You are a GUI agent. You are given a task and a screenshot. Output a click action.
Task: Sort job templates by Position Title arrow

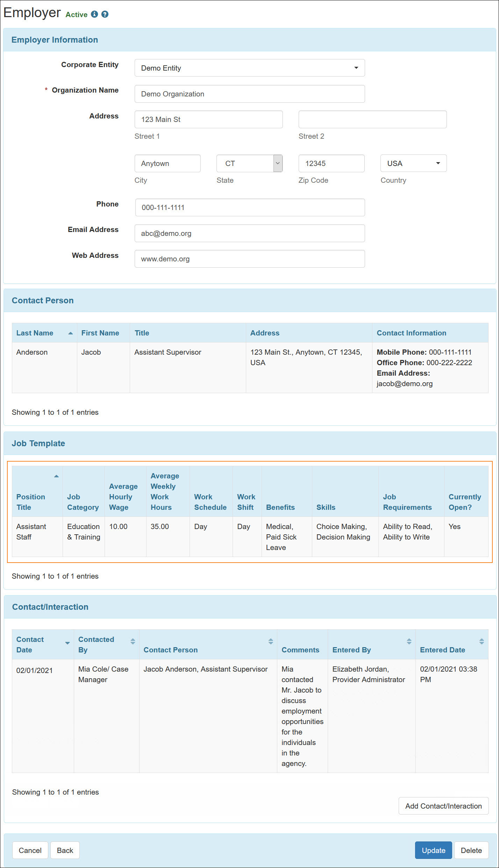tap(56, 476)
